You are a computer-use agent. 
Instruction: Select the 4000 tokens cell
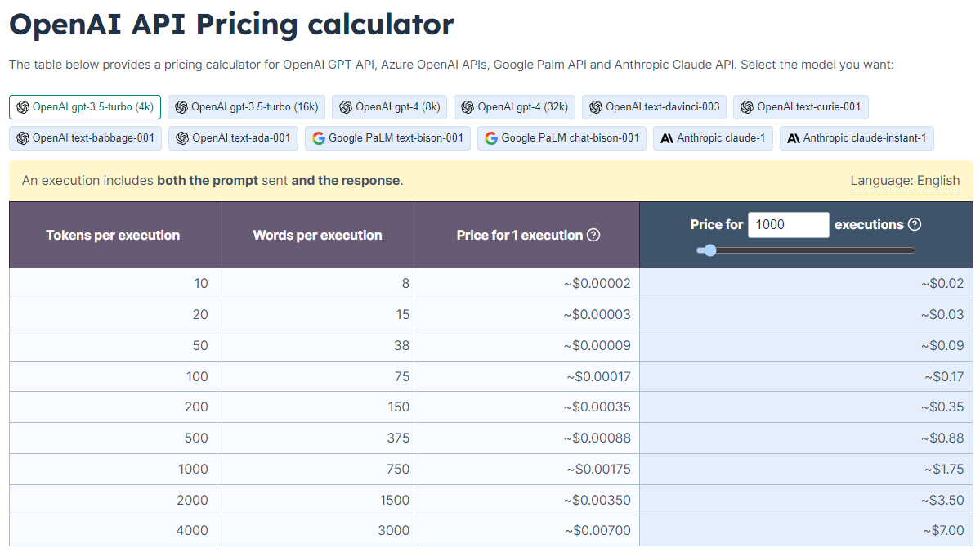[x=113, y=530]
